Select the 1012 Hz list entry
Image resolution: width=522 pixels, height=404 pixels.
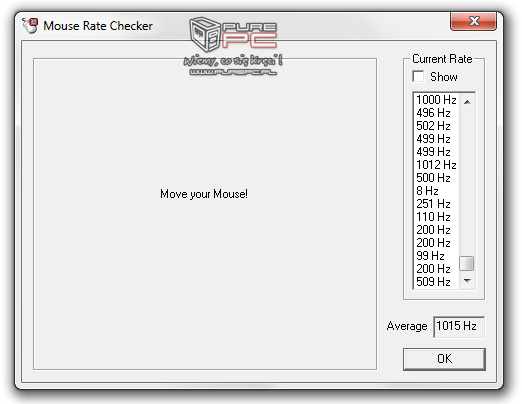coord(437,165)
